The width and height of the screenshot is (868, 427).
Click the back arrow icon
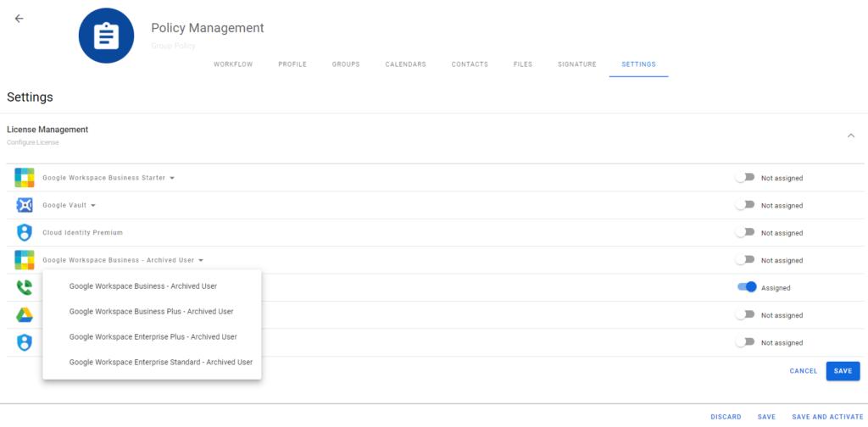[19, 19]
